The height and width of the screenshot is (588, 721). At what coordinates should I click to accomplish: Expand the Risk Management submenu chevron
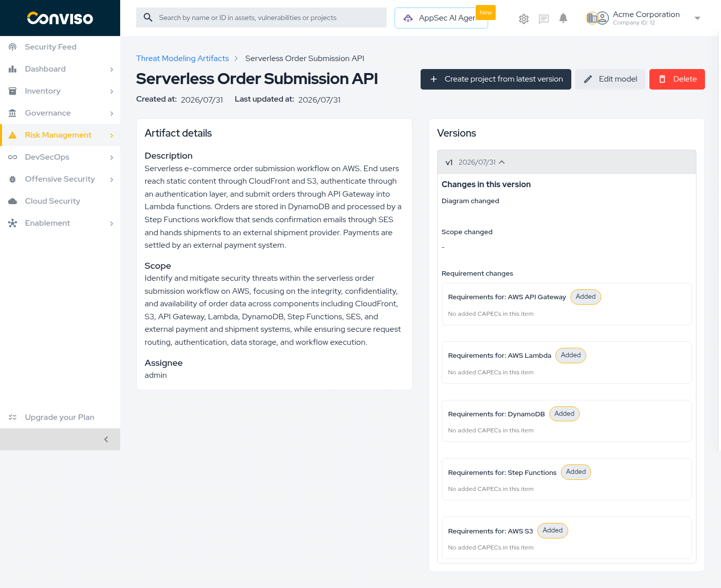(112, 135)
